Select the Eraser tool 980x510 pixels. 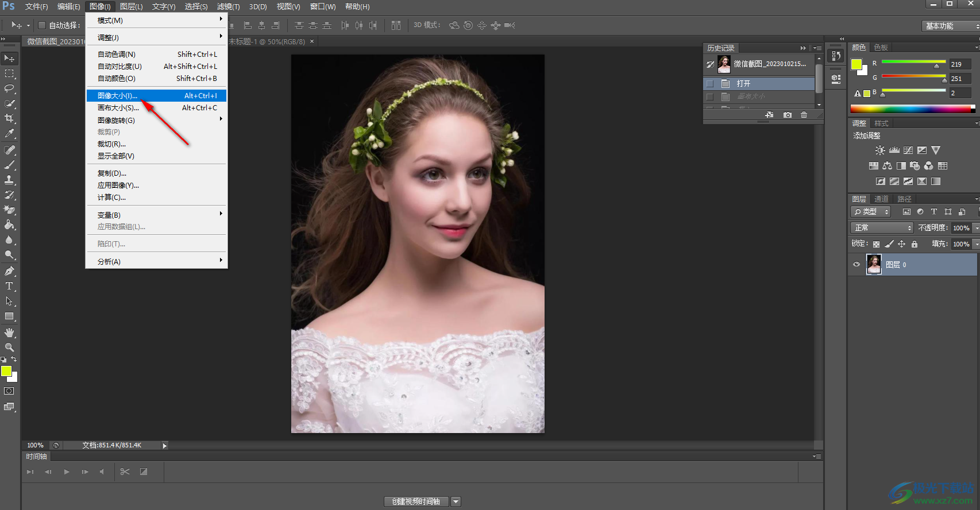click(x=10, y=210)
